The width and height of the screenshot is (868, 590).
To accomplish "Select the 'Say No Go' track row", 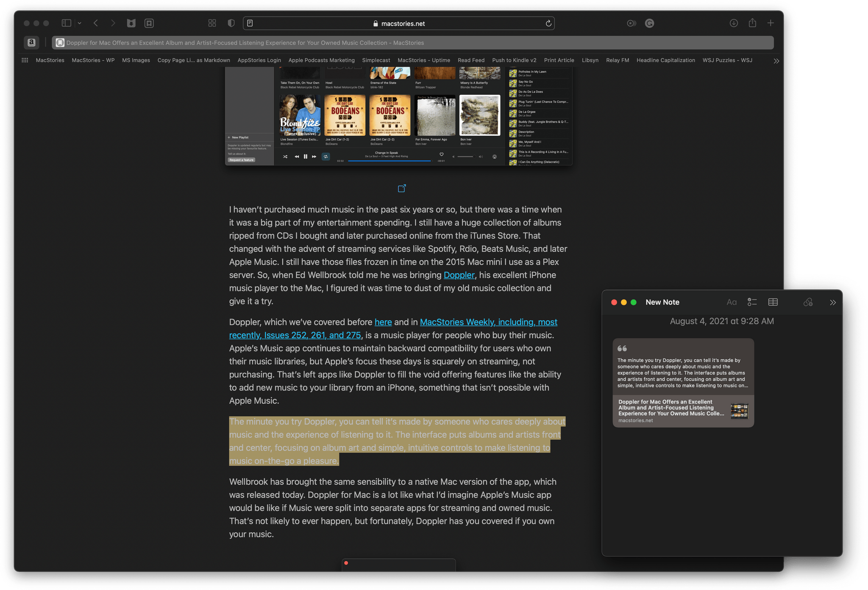I will click(x=539, y=83).
